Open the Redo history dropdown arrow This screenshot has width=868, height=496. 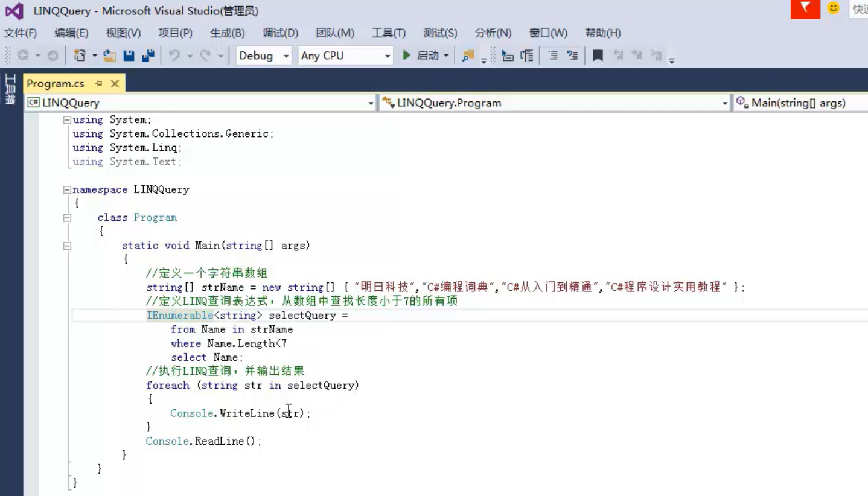pyautogui.click(x=221, y=56)
